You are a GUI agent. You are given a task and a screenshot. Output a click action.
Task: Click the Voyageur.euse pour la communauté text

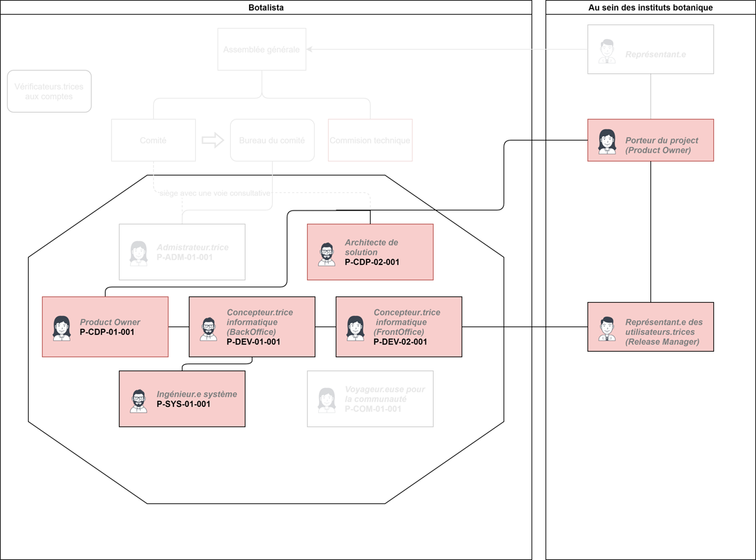[x=385, y=394]
